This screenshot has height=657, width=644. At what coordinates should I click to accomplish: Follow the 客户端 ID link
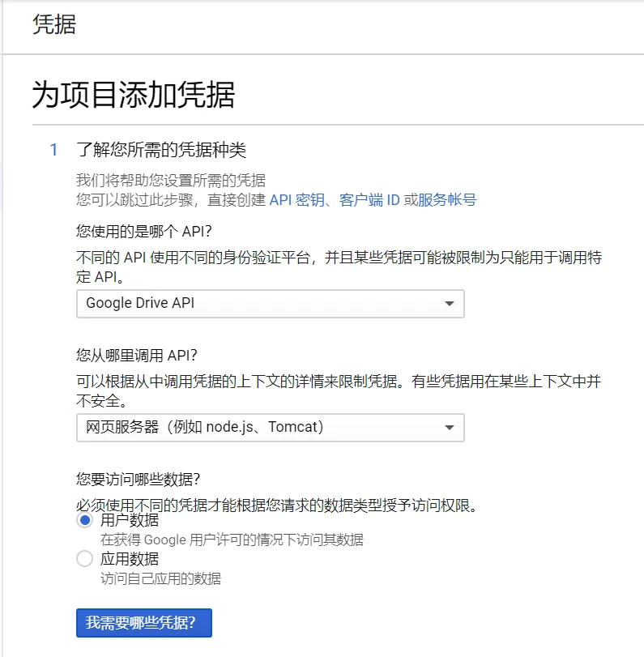369,200
